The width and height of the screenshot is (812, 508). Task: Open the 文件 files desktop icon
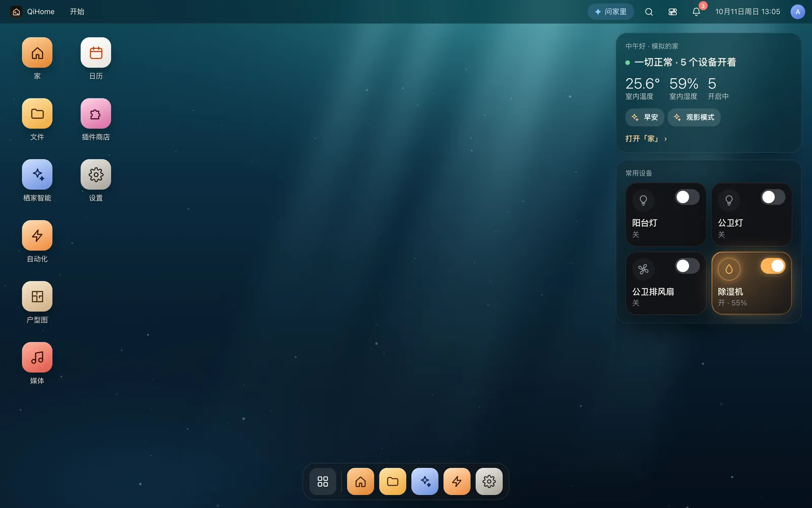click(37, 114)
